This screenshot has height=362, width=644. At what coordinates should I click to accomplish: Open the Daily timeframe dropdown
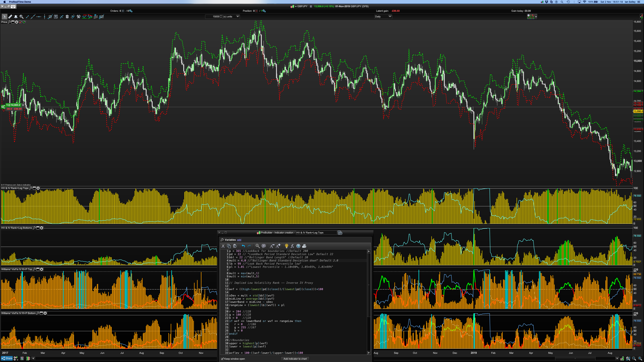coord(383,17)
